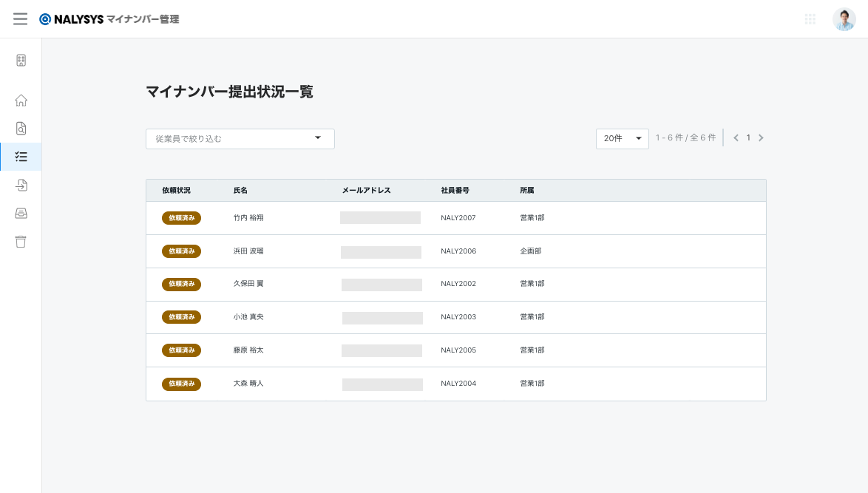Click 依頼済み badge for 大森 晴人
This screenshot has height=493, width=868.
(x=181, y=384)
